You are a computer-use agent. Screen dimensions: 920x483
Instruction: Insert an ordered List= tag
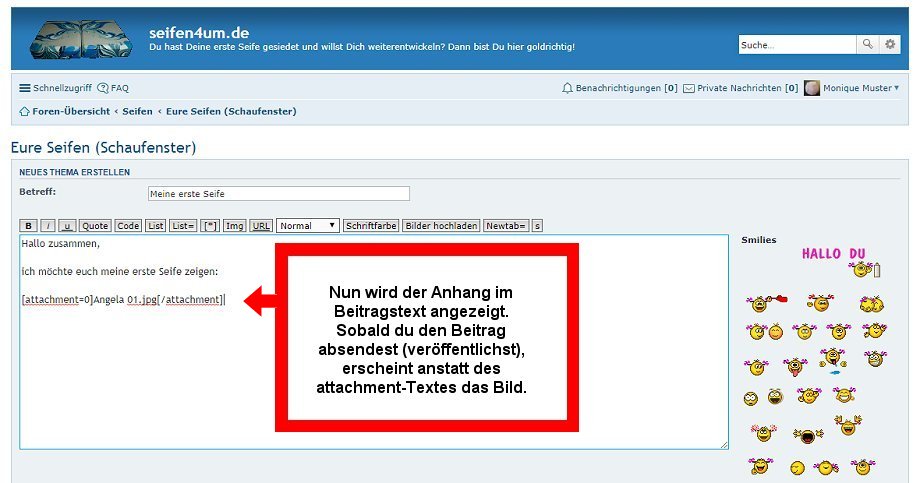point(183,226)
